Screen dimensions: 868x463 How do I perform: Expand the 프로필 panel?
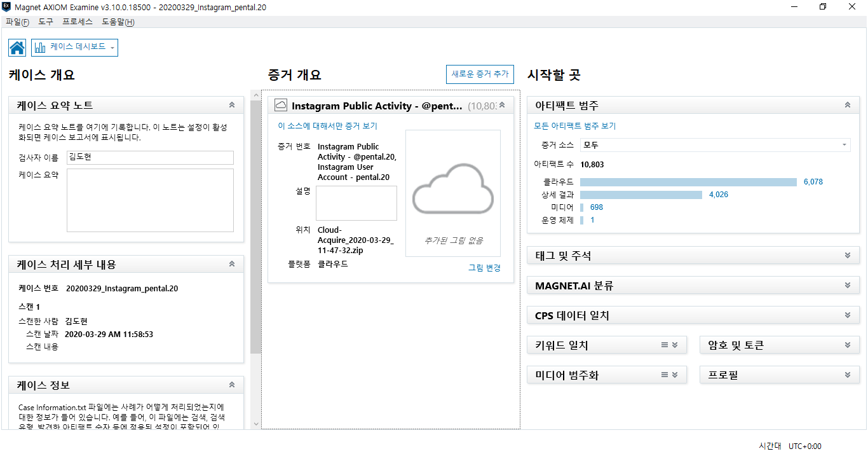coord(847,375)
